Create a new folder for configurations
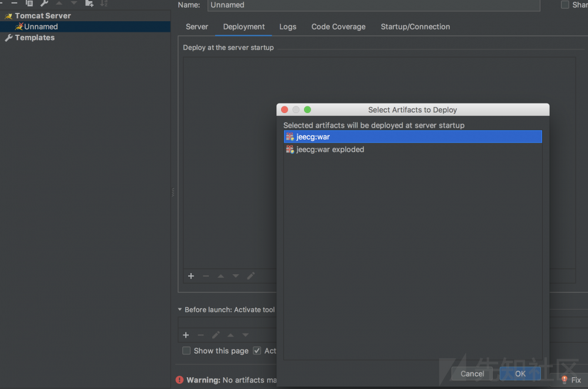The image size is (588, 389). click(x=89, y=3)
